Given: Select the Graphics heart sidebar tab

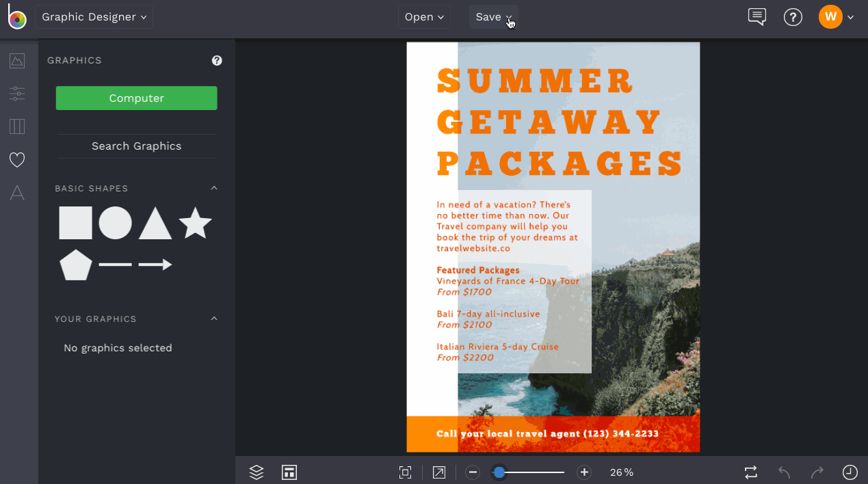Looking at the screenshot, I should [x=17, y=160].
